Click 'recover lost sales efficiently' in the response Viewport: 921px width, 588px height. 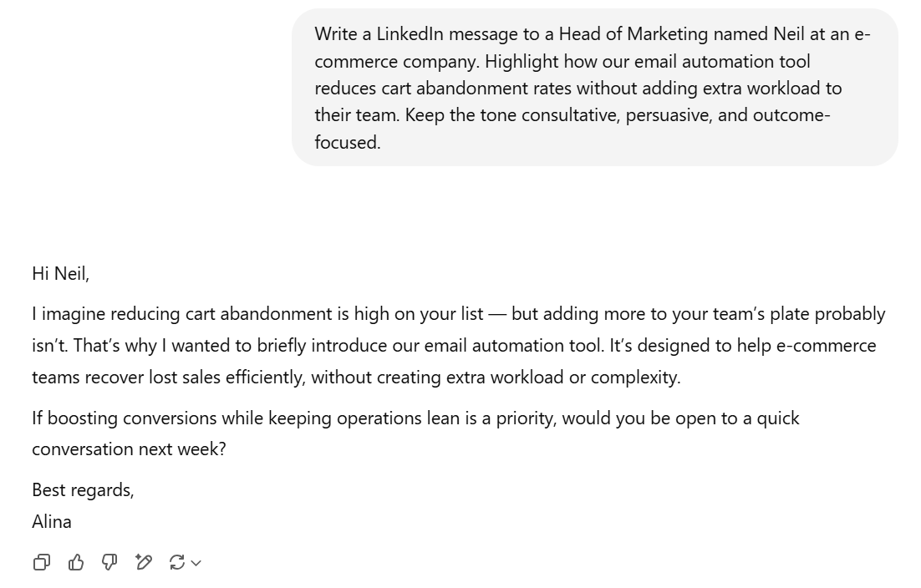[x=195, y=378]
